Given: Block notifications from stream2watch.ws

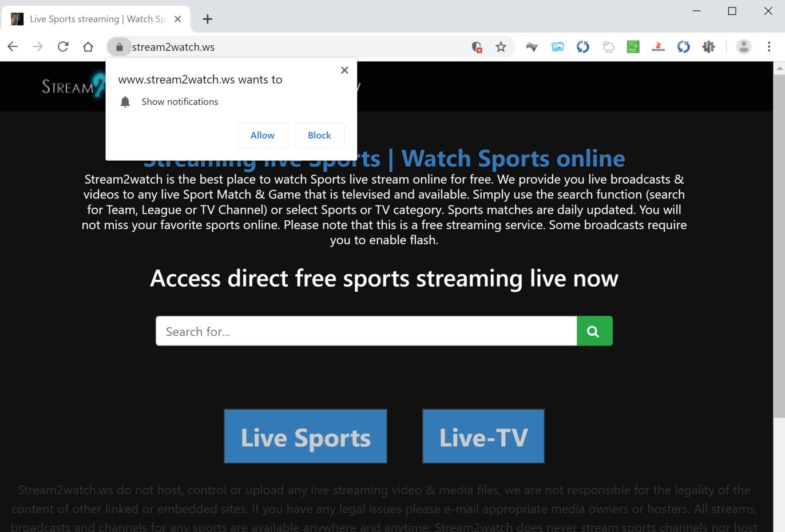Looking at the screenshot, I should [319, 136].
